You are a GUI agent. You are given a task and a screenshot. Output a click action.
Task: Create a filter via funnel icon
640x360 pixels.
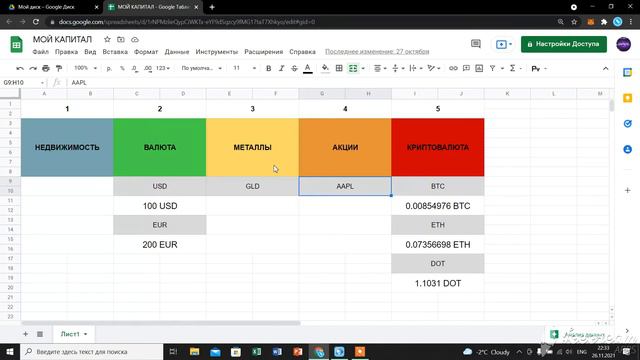pyautogui.click(x=493, y=69)
